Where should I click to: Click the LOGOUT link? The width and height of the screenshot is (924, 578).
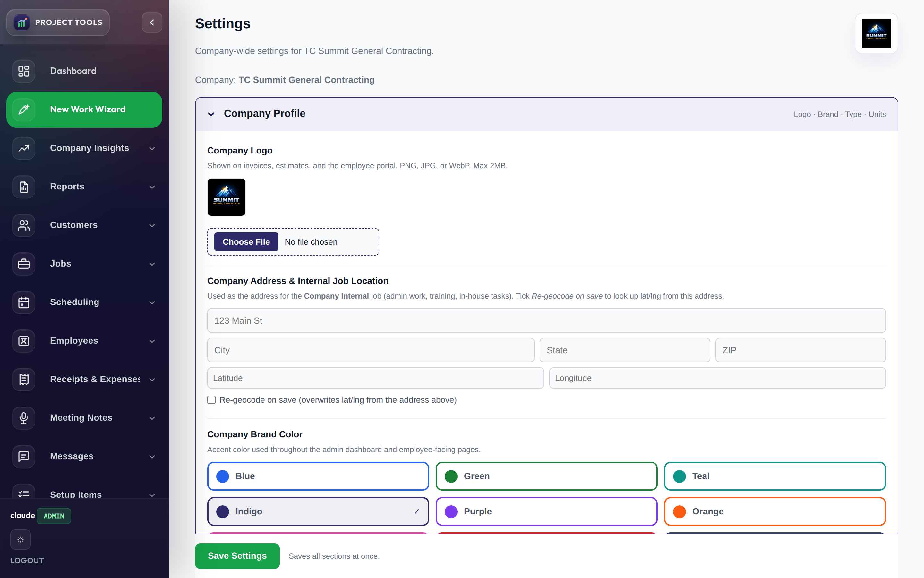[x=27, y=560]
